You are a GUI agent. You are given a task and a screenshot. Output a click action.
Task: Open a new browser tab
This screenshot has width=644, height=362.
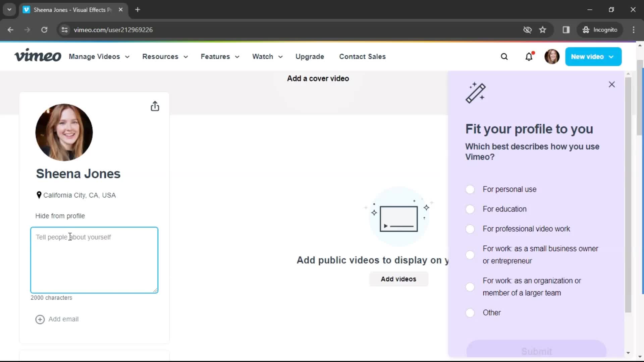tap(138, 10)
